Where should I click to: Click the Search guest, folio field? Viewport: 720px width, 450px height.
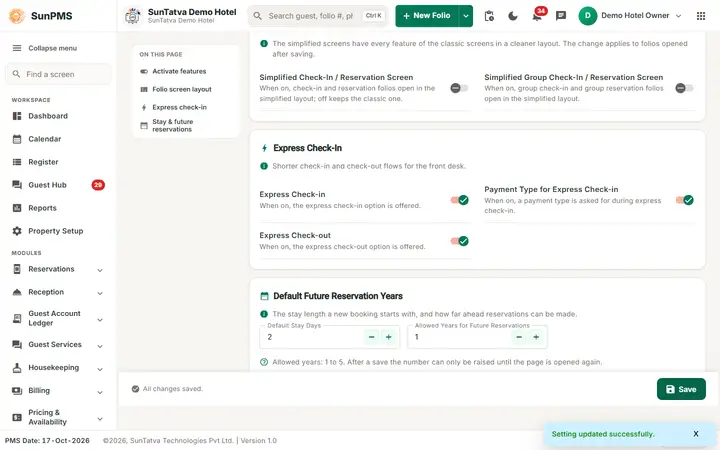(318, 16)
